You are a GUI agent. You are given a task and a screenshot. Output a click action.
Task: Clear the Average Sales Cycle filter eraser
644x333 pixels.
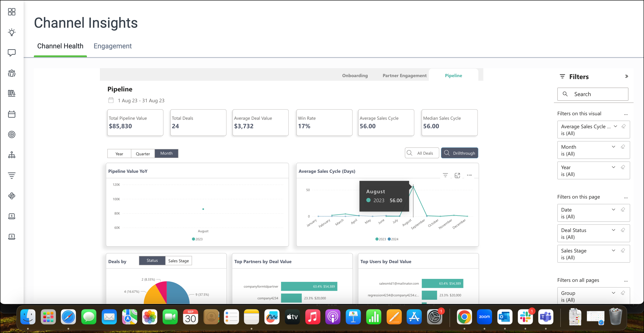pos(623,126)
